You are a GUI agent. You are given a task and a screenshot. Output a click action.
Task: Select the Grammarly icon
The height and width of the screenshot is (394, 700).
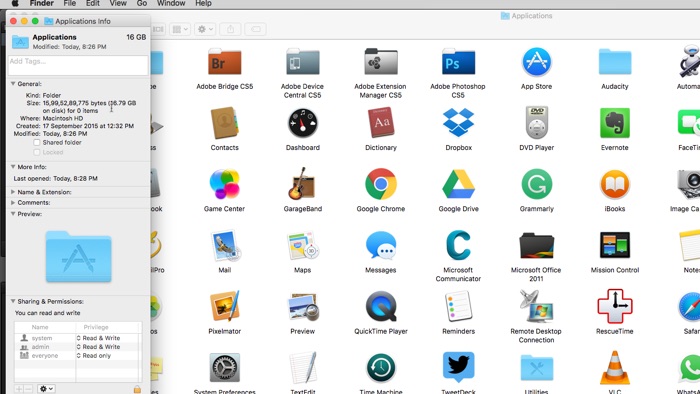537,184
